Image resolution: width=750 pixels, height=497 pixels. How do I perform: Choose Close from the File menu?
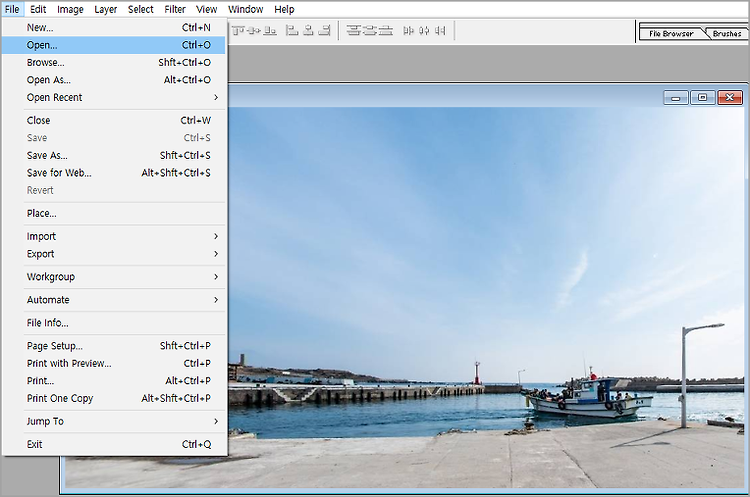pyautogui.click(x=114, y=121)
